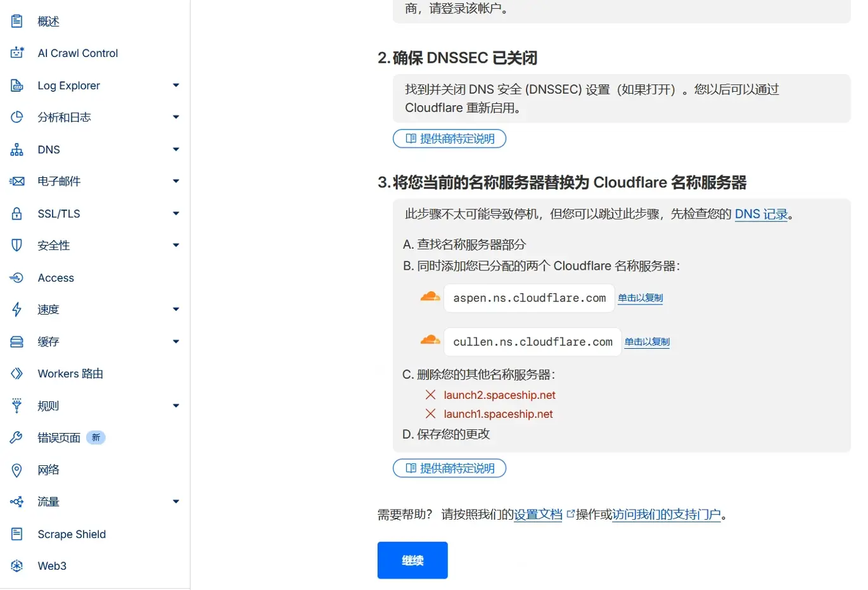The image size is (868, 590).
Task: Click the 电子邮件 envelope icon
Action: (17, 181)
